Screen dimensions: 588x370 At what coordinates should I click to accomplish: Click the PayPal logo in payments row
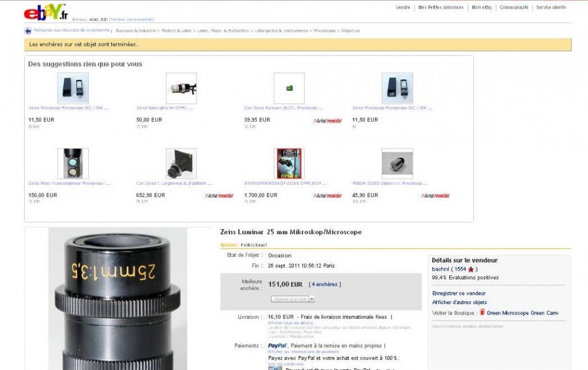click(x=277, y=346)
